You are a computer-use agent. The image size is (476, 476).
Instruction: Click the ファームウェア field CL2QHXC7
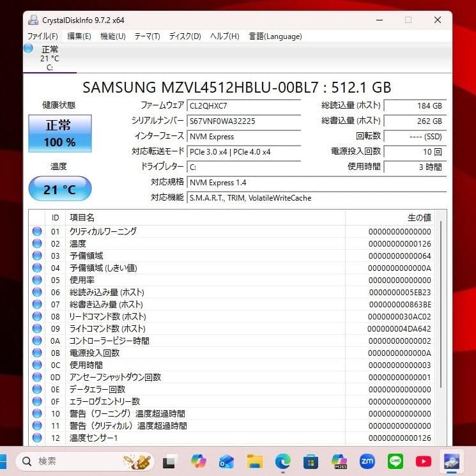(x=244, y=106)
